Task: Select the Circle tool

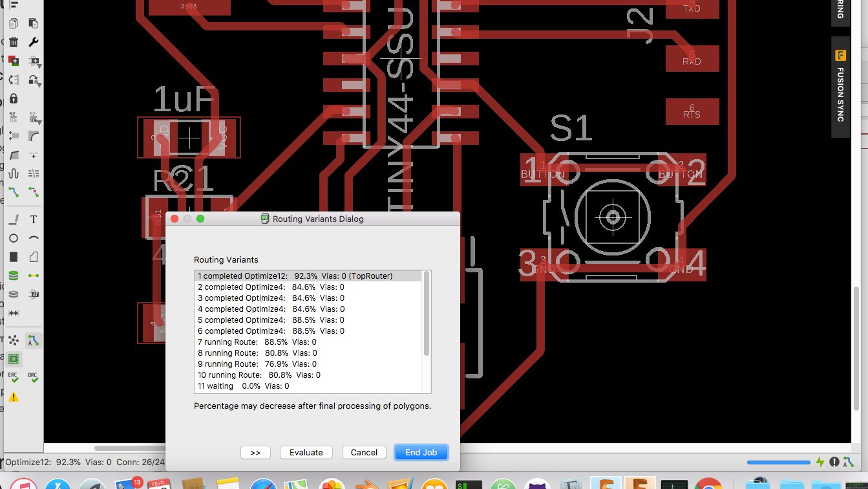Action: (x=13, y=238)
